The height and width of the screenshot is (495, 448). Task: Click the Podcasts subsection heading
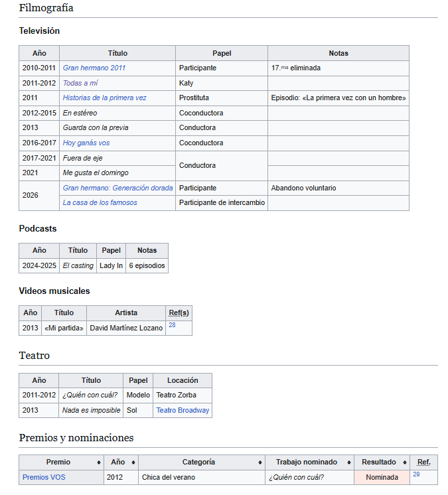38,228
